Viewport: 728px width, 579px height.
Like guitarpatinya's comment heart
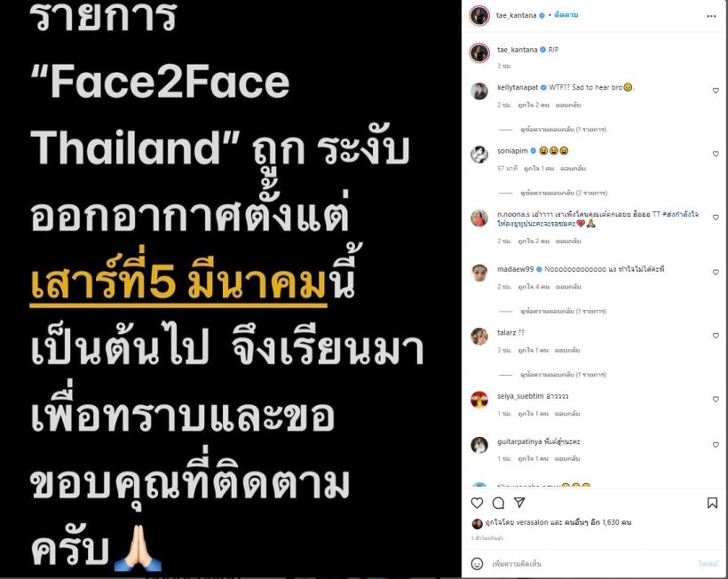716,445
